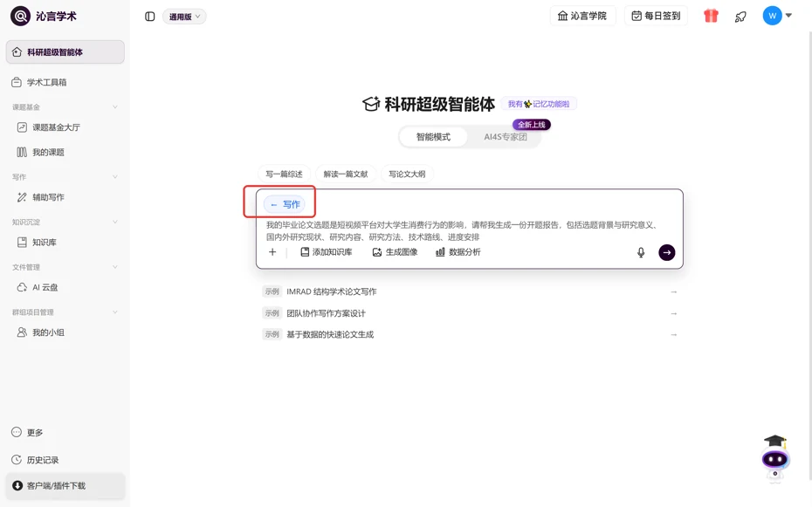Click the clock icon beside 历史记录

[17, 459]
